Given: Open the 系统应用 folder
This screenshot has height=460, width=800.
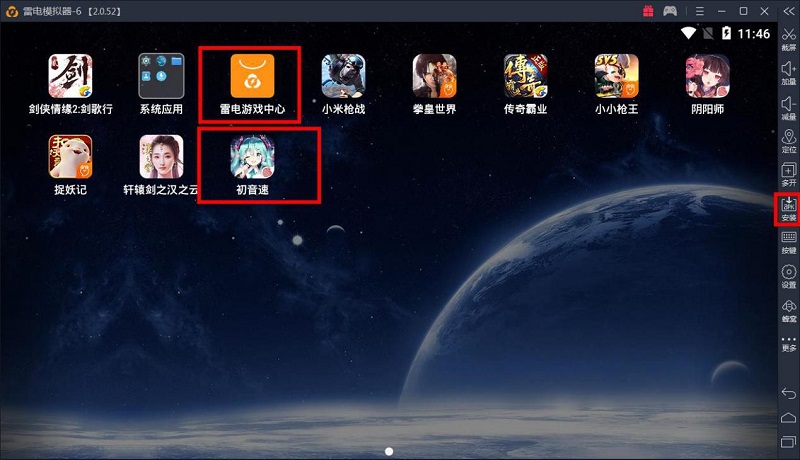Looking at the screenshot, I should (161, 77).
